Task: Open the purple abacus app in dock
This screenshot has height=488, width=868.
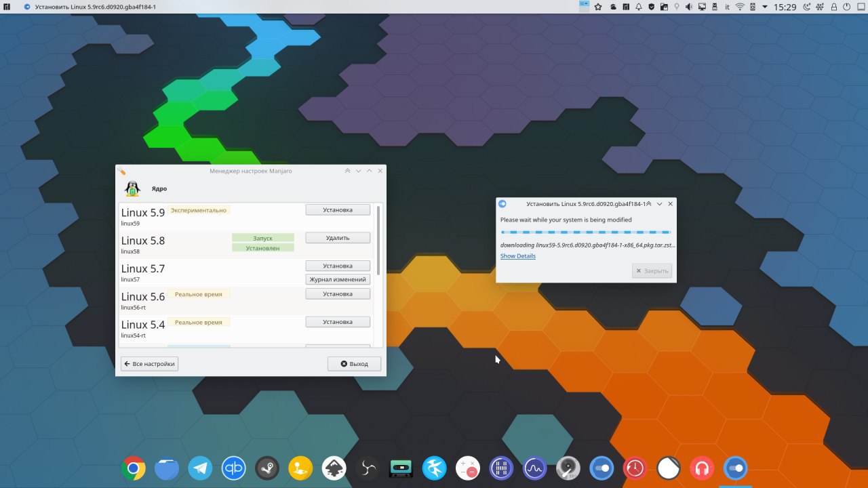Action: pos(501,468)
